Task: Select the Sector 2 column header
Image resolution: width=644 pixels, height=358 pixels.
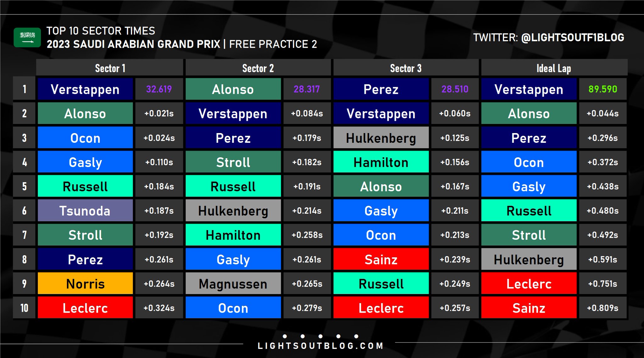Action: [x=258, y=68]
